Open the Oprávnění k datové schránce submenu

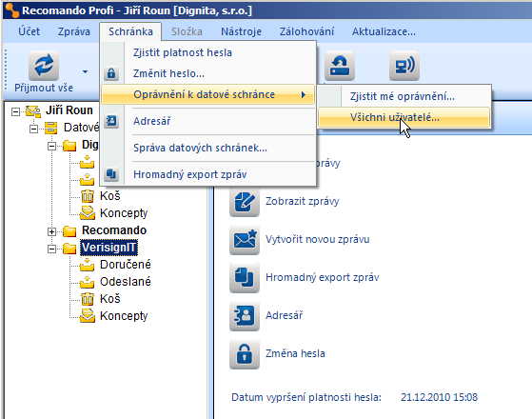click(208, 94)
